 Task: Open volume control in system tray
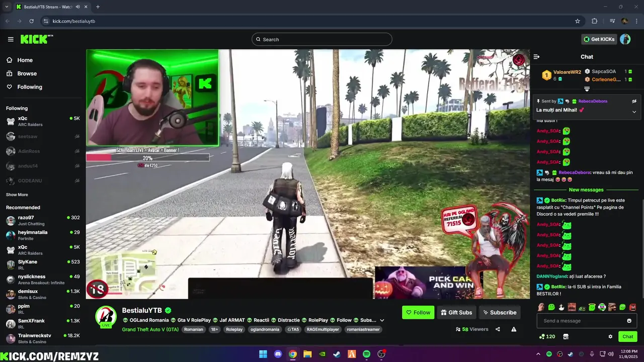611,354
